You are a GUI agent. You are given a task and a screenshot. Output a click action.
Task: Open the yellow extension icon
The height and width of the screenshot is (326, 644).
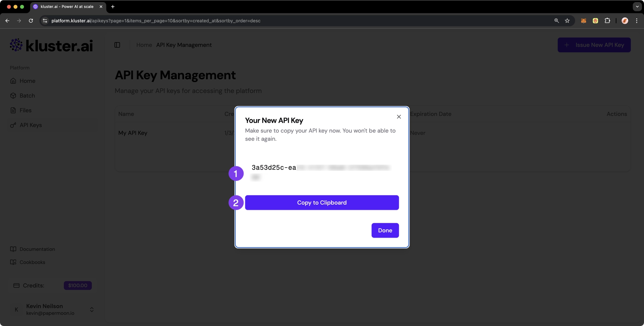pyautogui.click(x=595, y=21)
